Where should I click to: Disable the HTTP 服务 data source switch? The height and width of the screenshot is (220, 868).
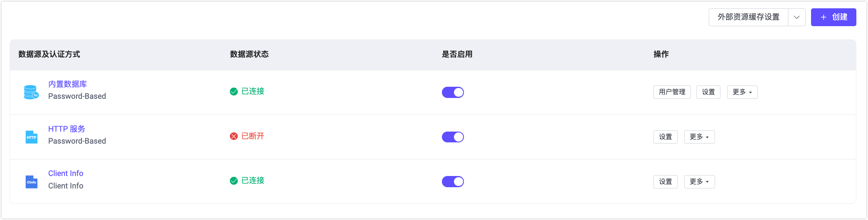pos(453,137)
